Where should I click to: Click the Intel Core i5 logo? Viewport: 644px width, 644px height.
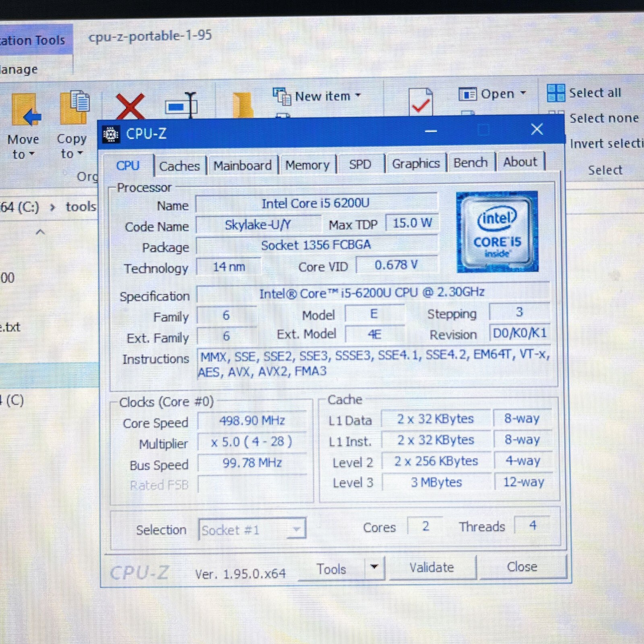tap(497, 231)
